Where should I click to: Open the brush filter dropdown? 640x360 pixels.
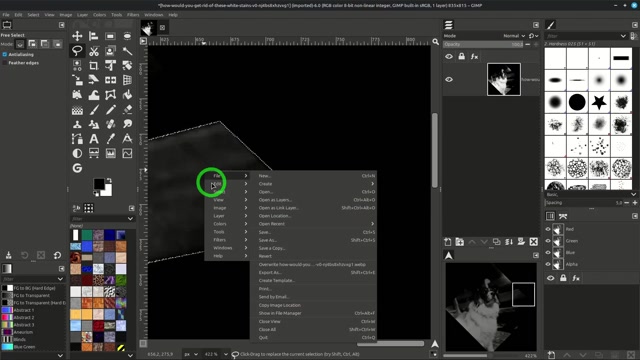[x=623, y=36]
